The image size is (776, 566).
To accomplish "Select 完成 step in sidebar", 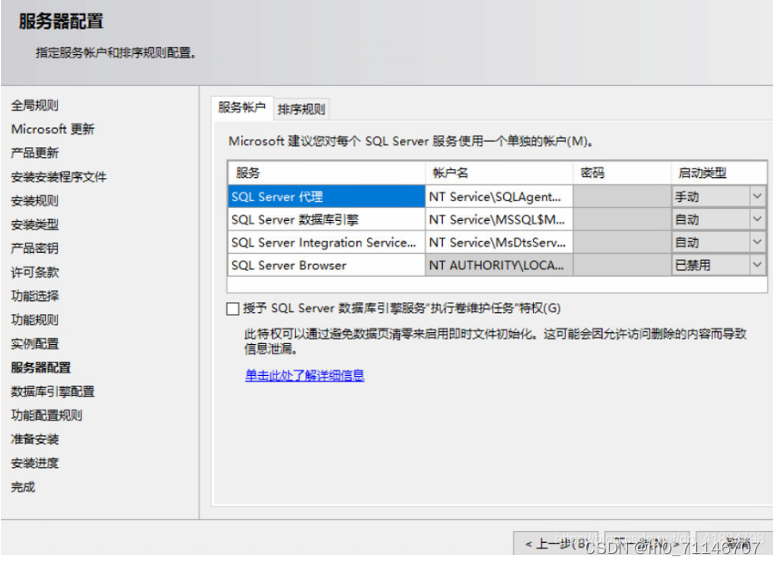I will (x=23, y=487).
